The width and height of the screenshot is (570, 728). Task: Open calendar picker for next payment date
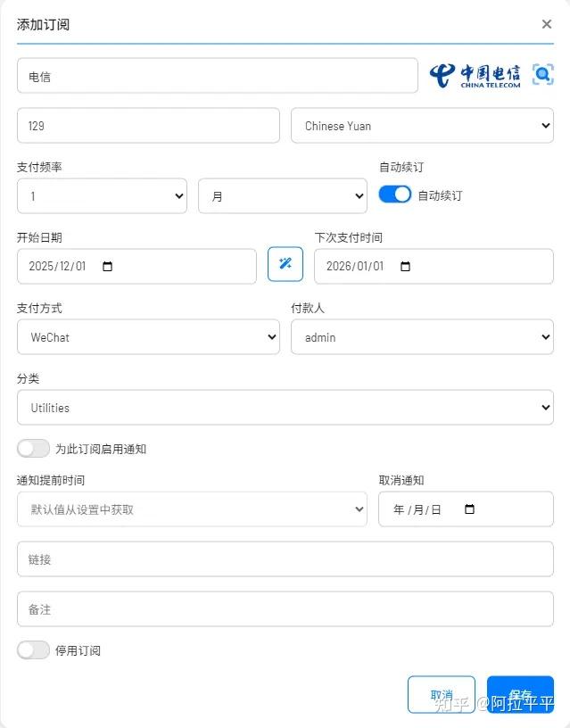405,267
